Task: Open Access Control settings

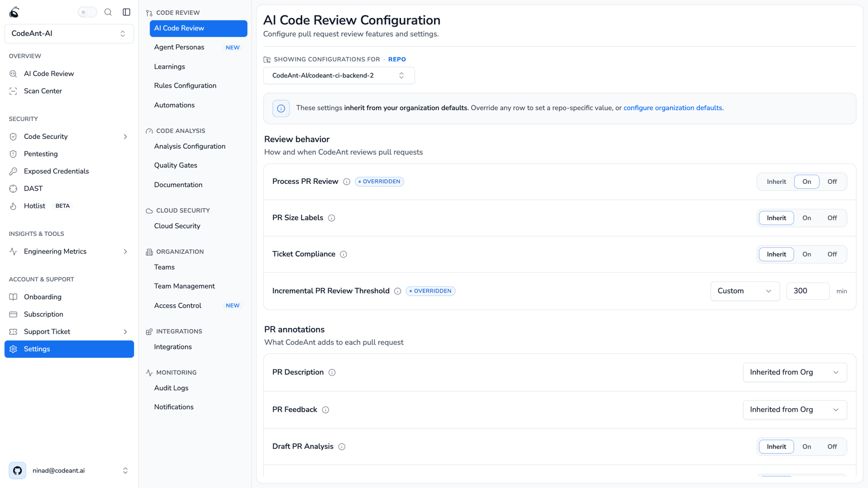Action: [x=199, y=306]
